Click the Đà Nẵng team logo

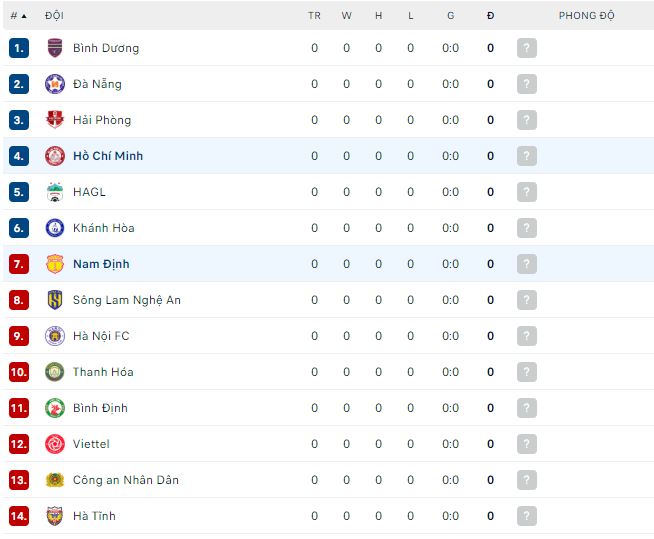pyautogui.click(x=55, y=84)
